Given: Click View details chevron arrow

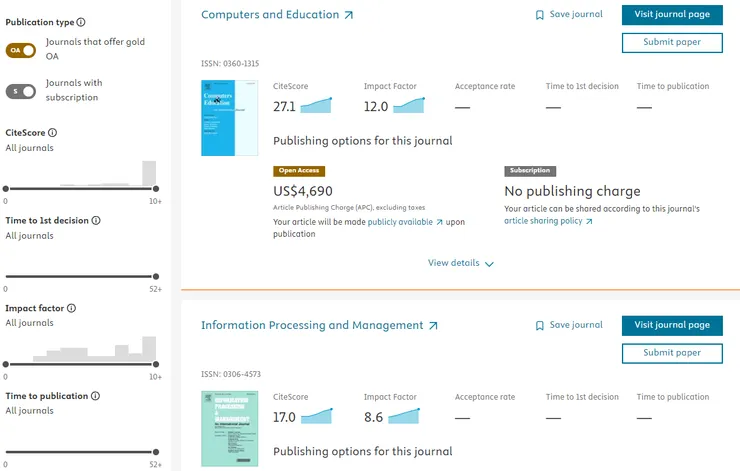Looking at the screenshot, I should pos(489,264).
